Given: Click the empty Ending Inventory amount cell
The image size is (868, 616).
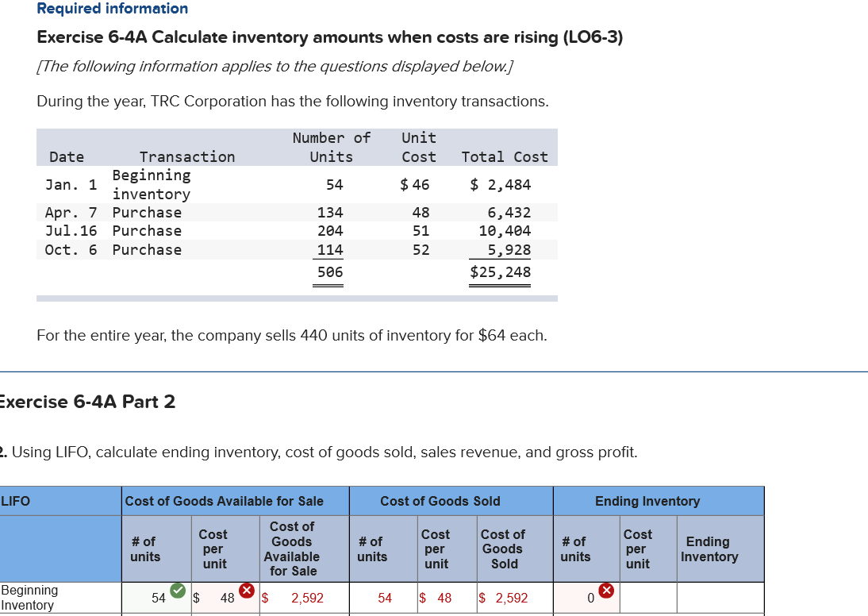Looking at the screenshot, I should point(720,598).
